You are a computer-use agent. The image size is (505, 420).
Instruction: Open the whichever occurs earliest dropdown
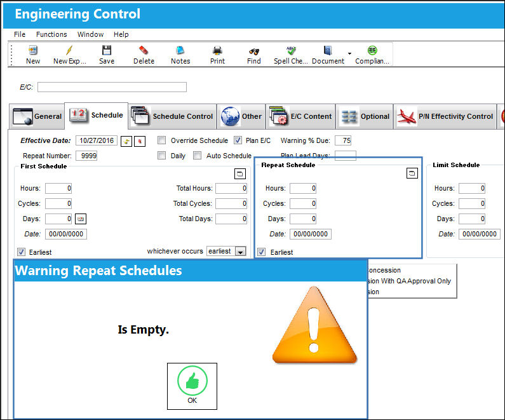point(241,251)
